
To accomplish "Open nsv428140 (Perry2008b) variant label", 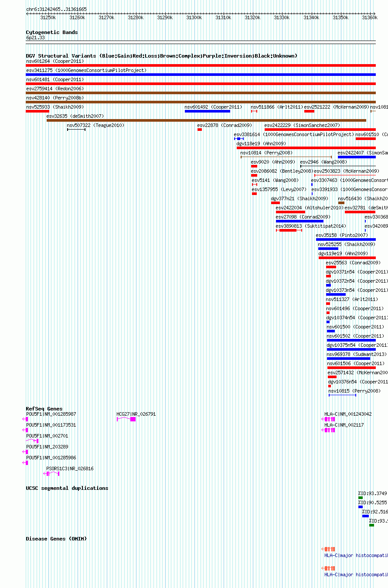I will click(55, 98).
